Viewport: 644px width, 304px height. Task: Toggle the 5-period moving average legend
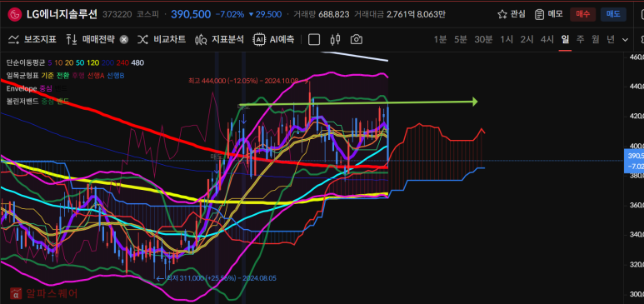click(50, 62)
